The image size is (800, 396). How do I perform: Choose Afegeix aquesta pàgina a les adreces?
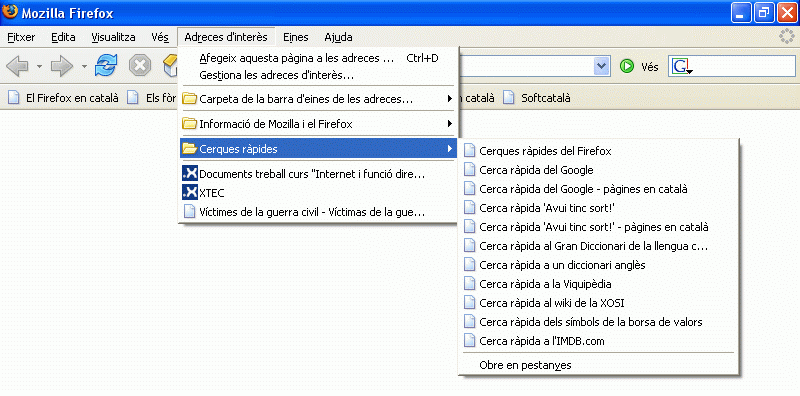click(x=318, y=58)
